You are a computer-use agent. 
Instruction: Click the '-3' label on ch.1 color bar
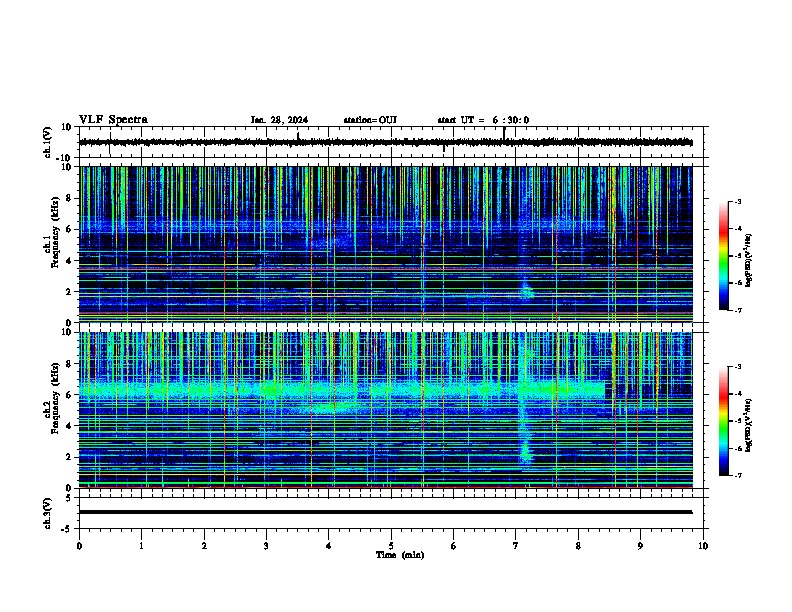coord(738,202)
